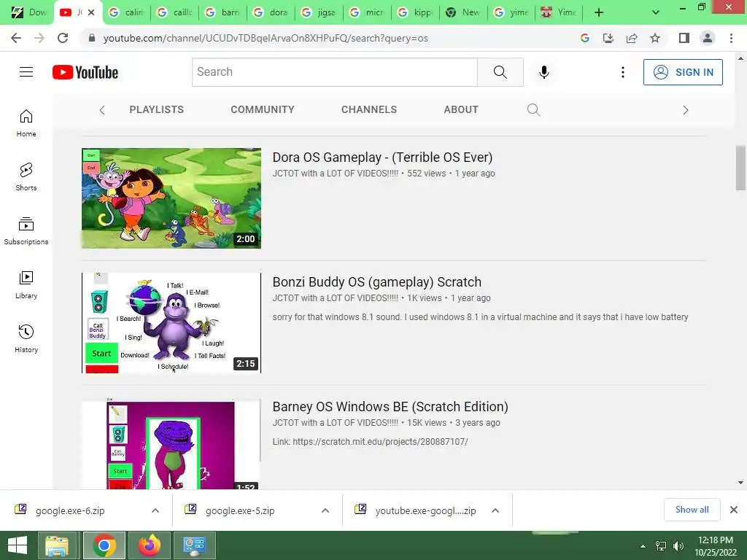Open File Explorer from taskbar
Screen dimensions: 747x560
coord(57,545)
